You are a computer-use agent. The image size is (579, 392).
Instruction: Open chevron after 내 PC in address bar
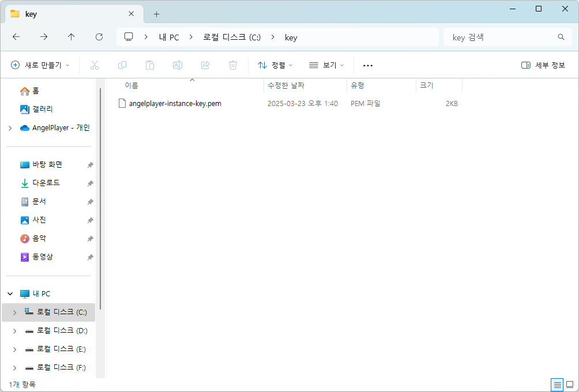[x=191, y=37]
